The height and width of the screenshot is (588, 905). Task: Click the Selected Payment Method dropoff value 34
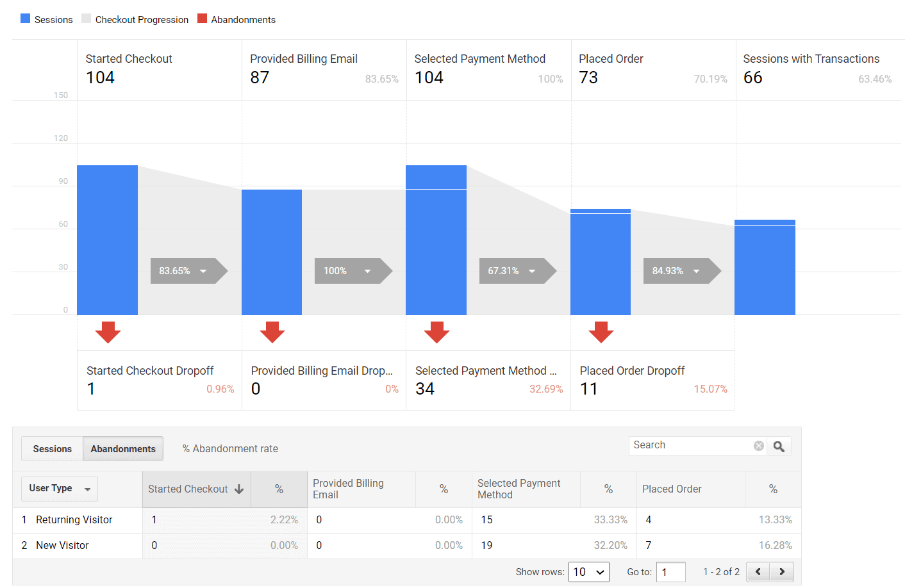425,389
